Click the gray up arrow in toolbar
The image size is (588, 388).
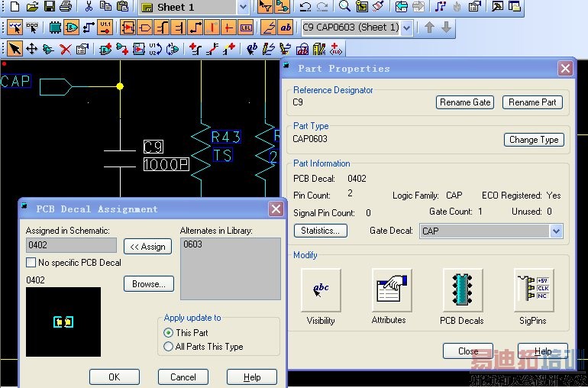pos(429,27)
